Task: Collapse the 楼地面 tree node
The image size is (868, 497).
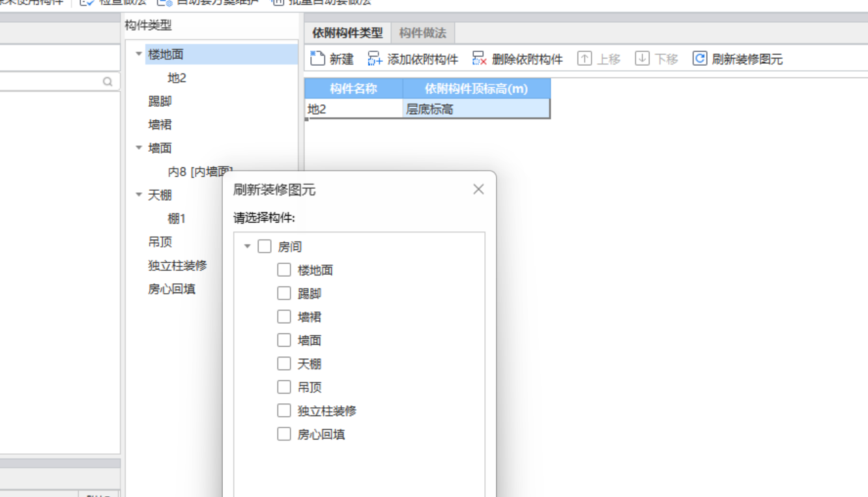Action: tap(139, 54)
